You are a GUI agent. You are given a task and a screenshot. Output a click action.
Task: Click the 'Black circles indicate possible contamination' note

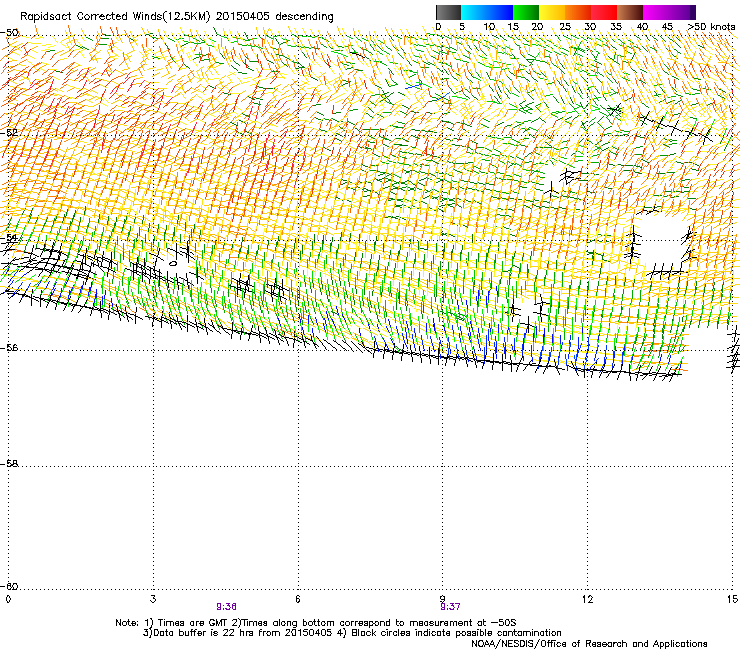(x=456, y=633)
